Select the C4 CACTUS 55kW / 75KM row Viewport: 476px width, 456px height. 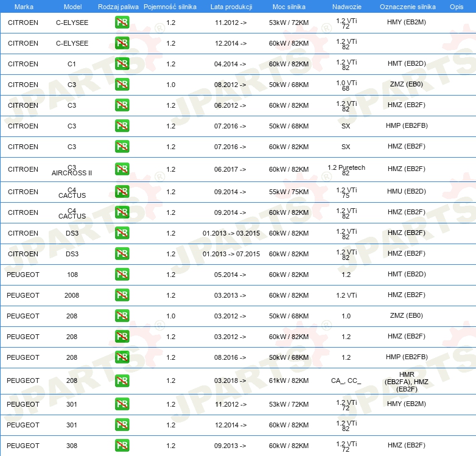pos(238,192)
